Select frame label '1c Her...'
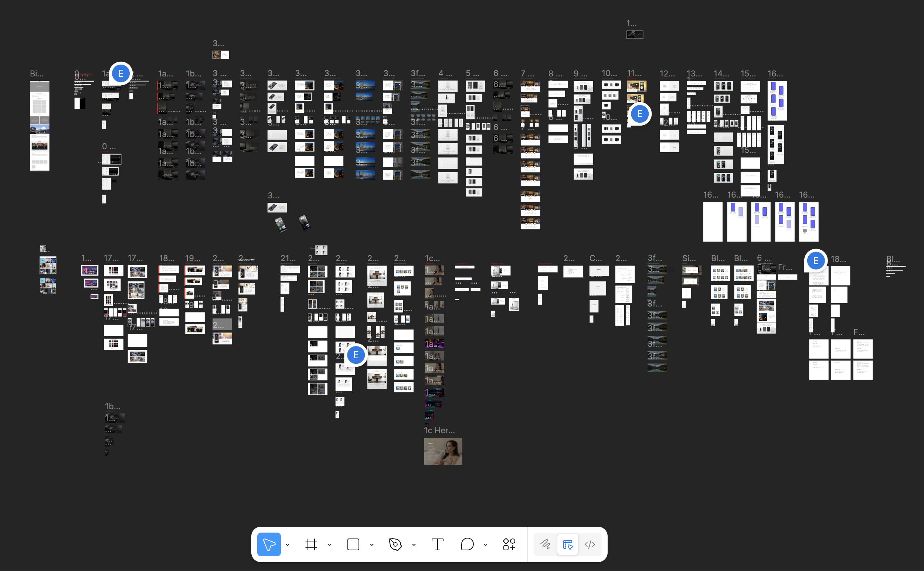The height and width of the screenshot is (571, 924). (439, 430)
